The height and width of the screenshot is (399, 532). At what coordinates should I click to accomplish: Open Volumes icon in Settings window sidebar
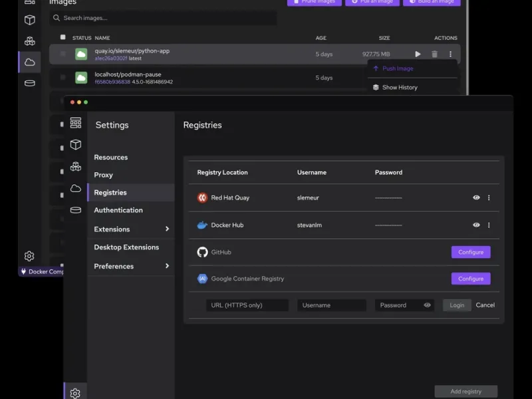point(75,210)
